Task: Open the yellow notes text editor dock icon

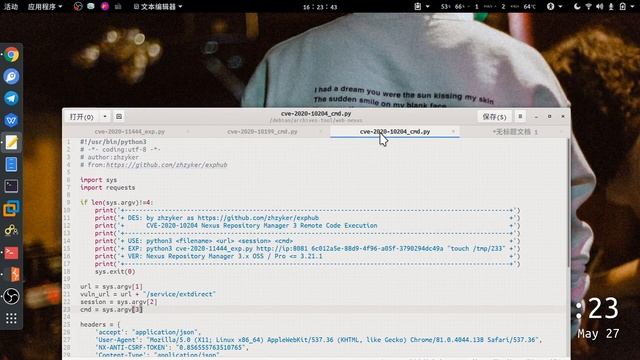Action: 11,142
